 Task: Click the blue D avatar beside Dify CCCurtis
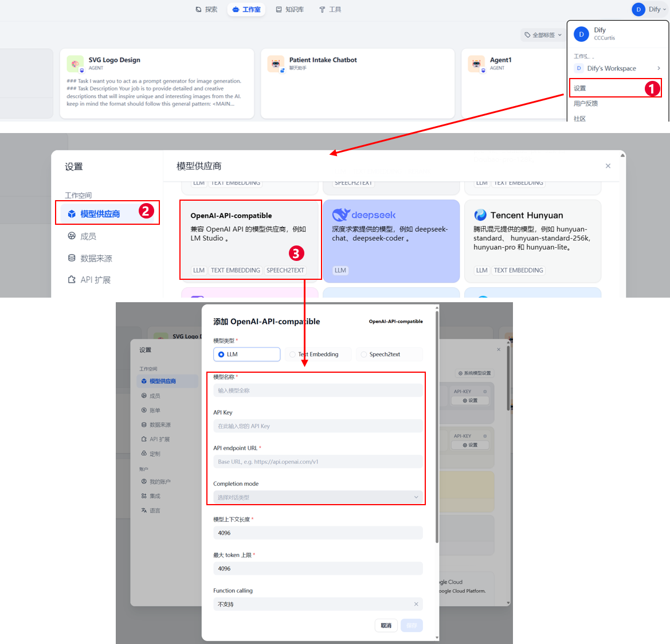[581, 34]
